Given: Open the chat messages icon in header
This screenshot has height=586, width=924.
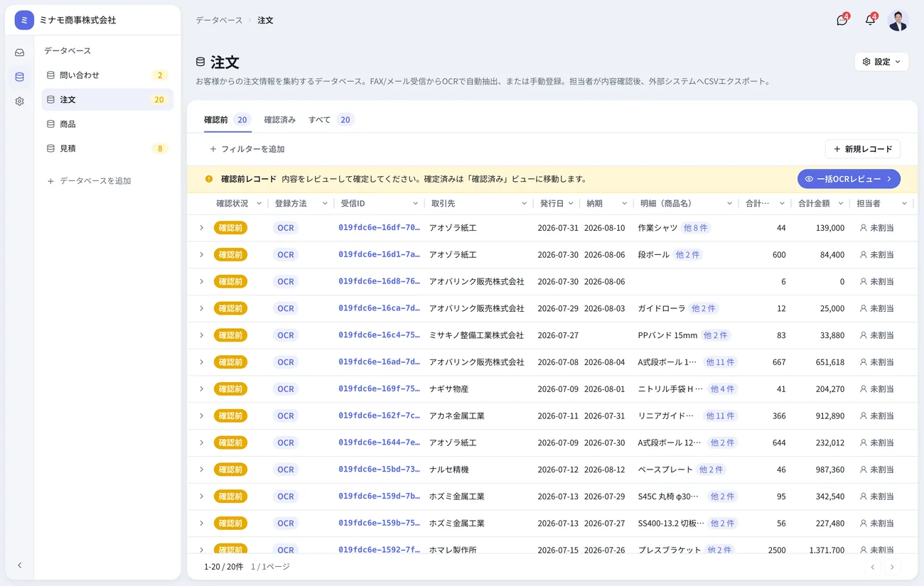Looking at the screenshot, I should (x=842, y=21).
